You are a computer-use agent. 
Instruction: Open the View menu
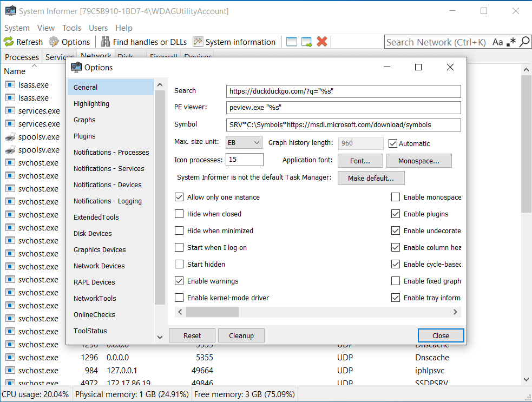[x=46, y=28]
